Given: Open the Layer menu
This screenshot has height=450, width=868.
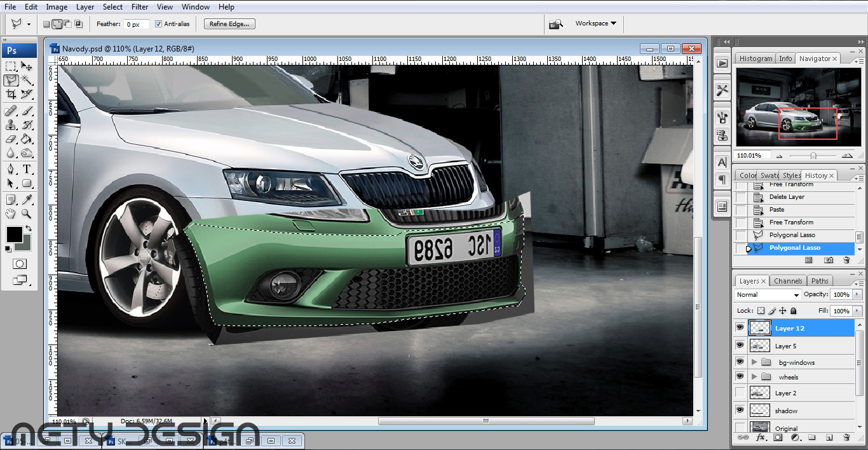Looking at the screenshot, I should [85, 7].
